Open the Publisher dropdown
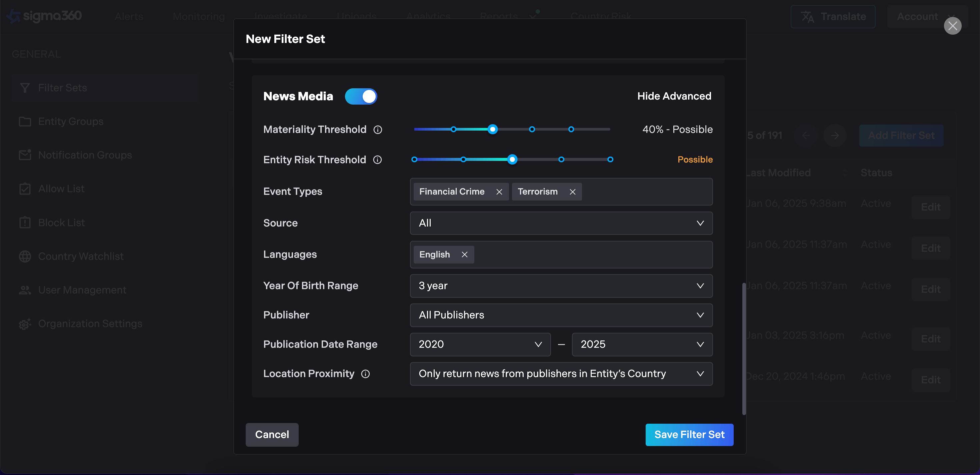Image resolution: width=980 pixels, height=475 pixels. pos(561,315)
